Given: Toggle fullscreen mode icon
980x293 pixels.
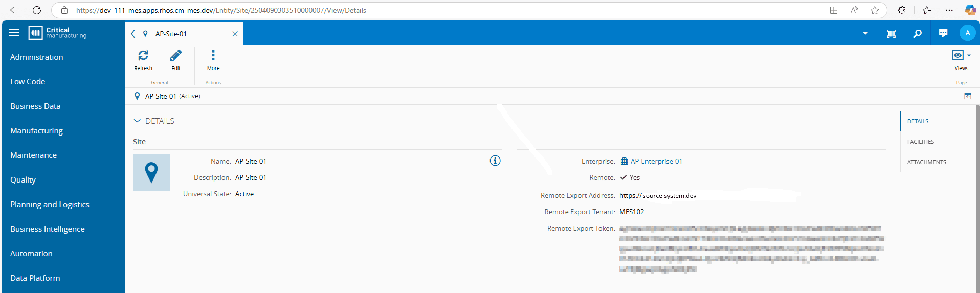Looking at the screenshot, I should coord(891,34).
